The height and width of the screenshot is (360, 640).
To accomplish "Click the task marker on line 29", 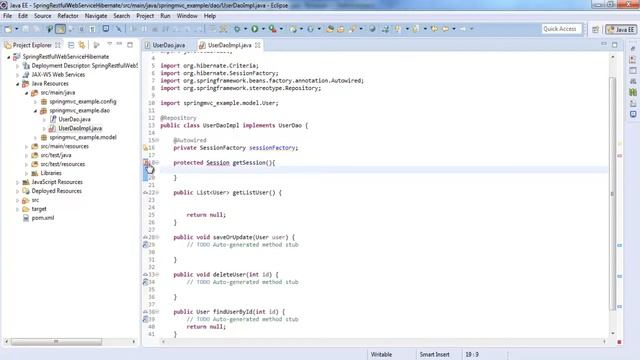I will 145,245.
